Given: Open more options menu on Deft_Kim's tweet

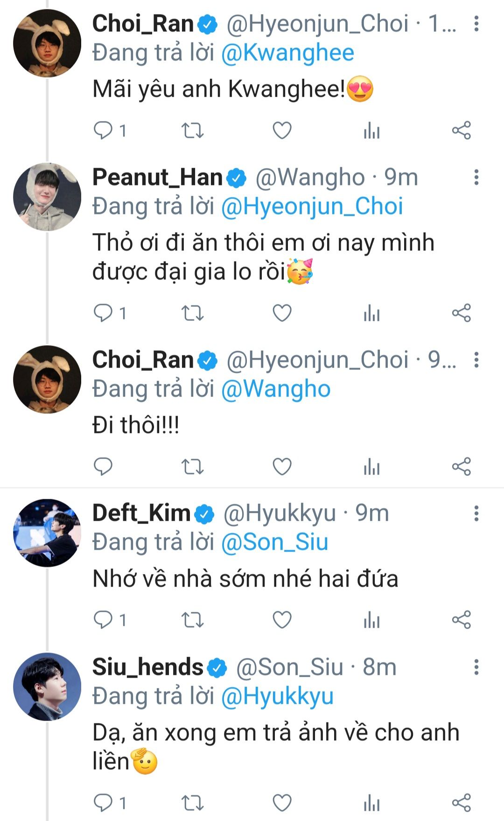Looking at the screenshot, I should (x=476, y=513).
